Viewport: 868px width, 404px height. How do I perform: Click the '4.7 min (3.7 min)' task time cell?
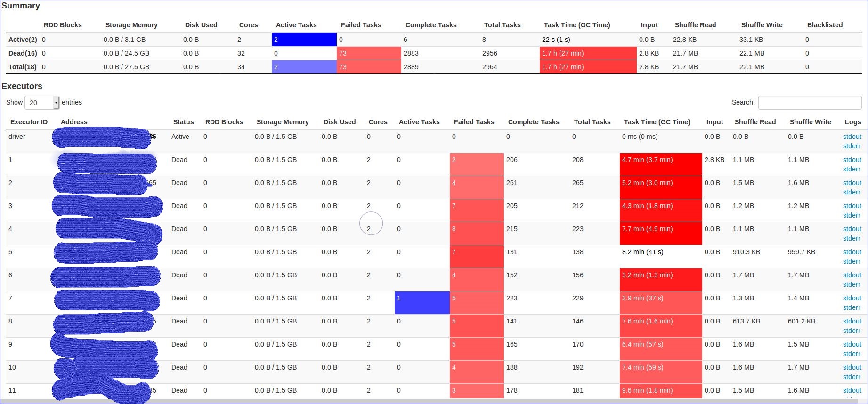point(661,164)
